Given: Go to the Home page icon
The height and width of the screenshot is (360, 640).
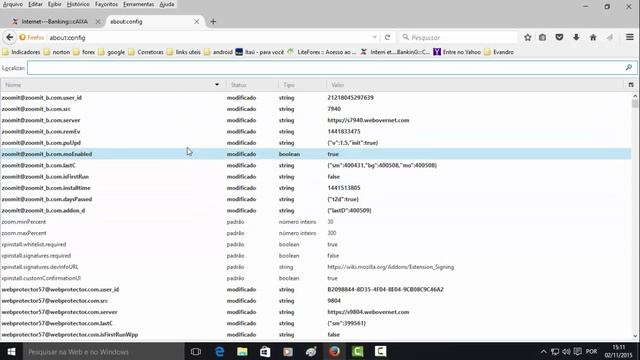Looking at the screenshot, I should point(593,37).
